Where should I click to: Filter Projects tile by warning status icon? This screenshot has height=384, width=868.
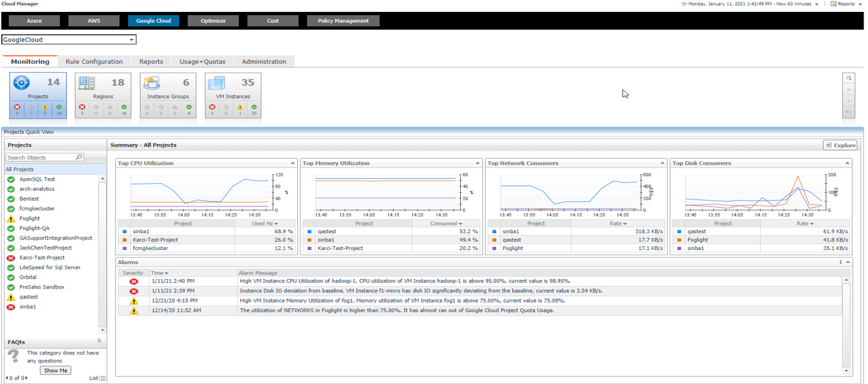click(x=45, y=107)
